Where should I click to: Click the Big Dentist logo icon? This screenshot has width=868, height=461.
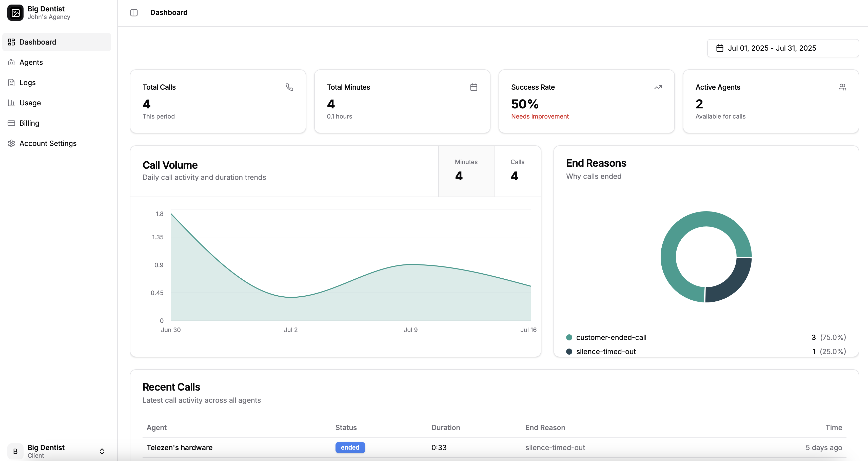[x=15, y=13]
